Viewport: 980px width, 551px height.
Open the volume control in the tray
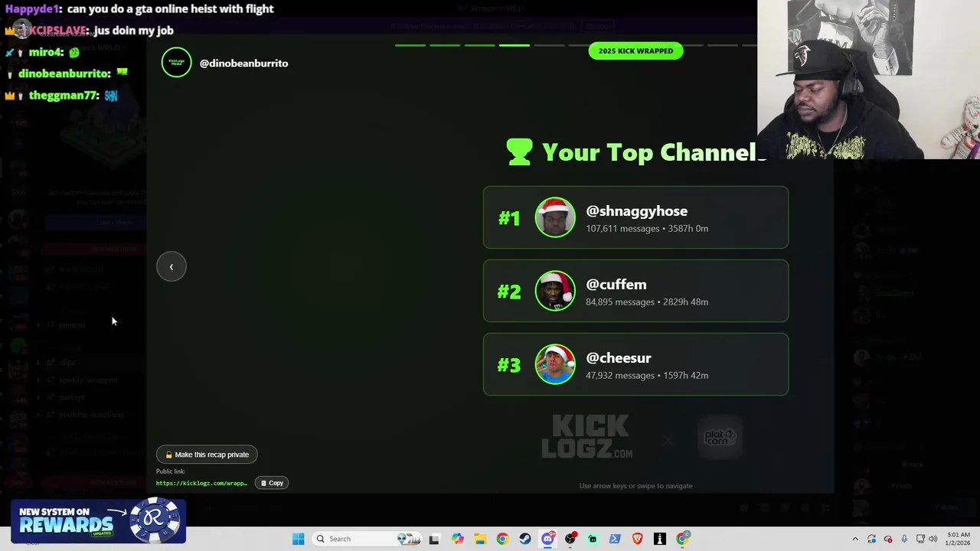(933, 539)
